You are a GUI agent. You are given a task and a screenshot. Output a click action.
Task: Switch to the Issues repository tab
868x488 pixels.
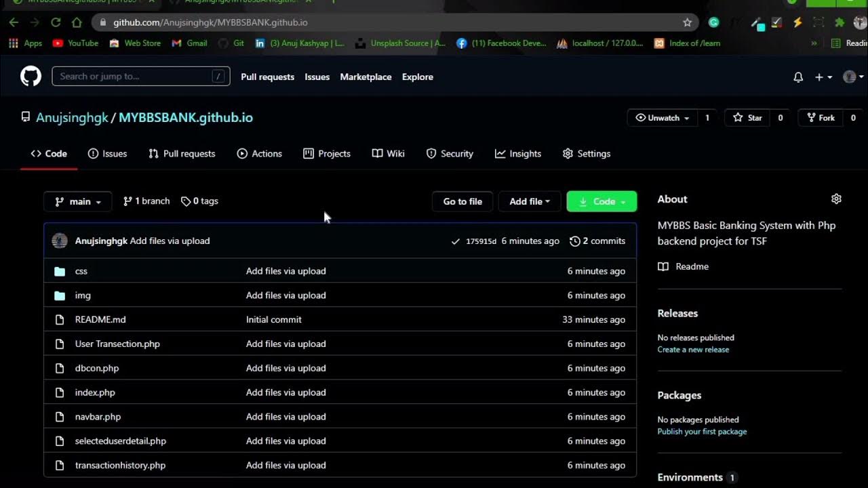pos(107,154)
